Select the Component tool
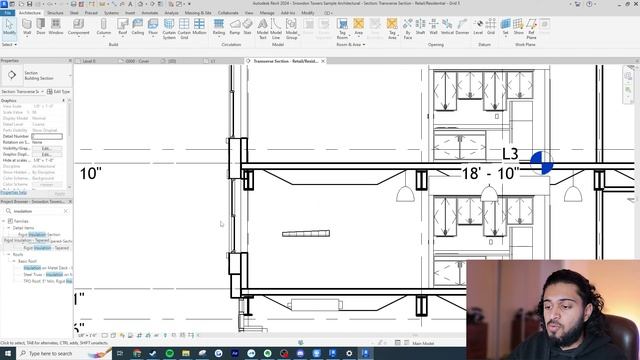Image resolution: width=640 pixels, height=360 pixels. point(78,27)
